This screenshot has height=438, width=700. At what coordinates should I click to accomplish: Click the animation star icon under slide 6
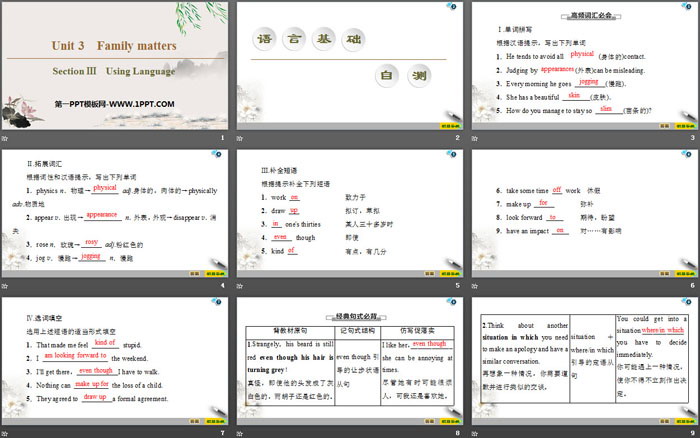point(473,286)
